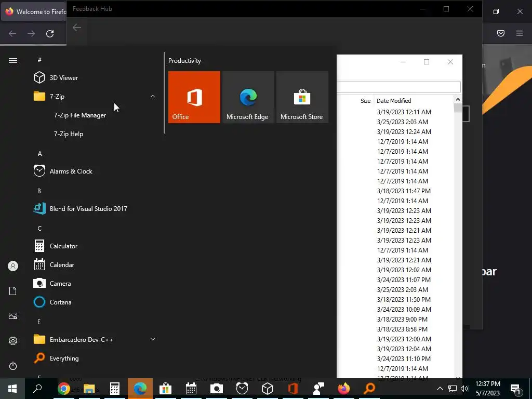Open 3D Viewer from the taskbar
The width and height of the screenshot is (532, 399).
pyautogui.click(x=268, y=388)
